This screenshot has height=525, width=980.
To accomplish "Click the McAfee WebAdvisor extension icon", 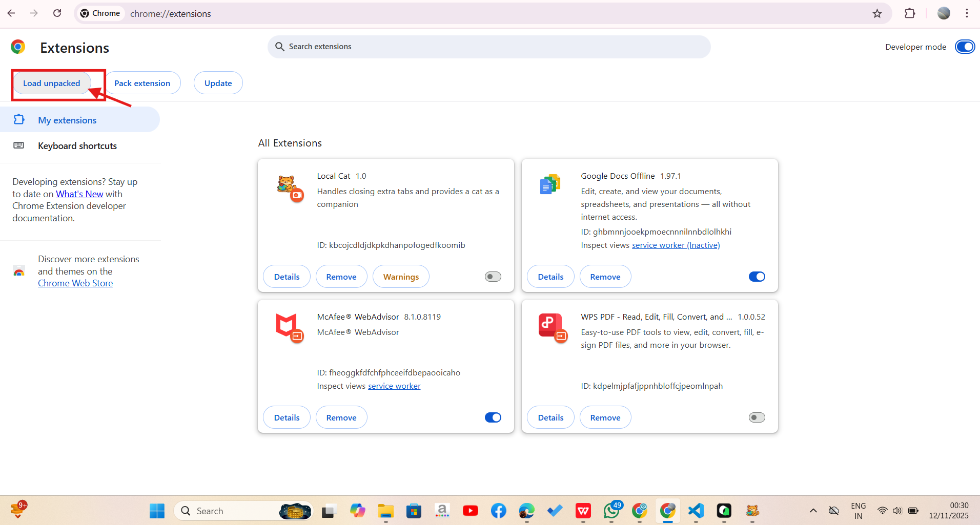I will point(289,327).
